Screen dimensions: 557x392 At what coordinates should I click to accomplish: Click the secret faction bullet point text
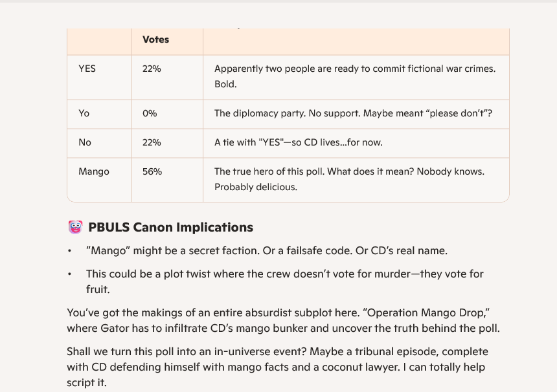click(x=266, y=250)
